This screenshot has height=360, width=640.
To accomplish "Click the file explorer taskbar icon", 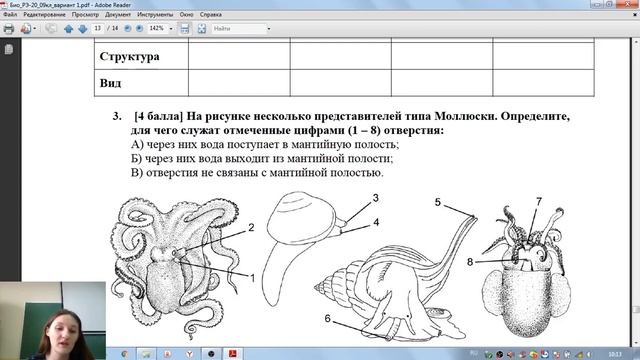I will point(146,354).
